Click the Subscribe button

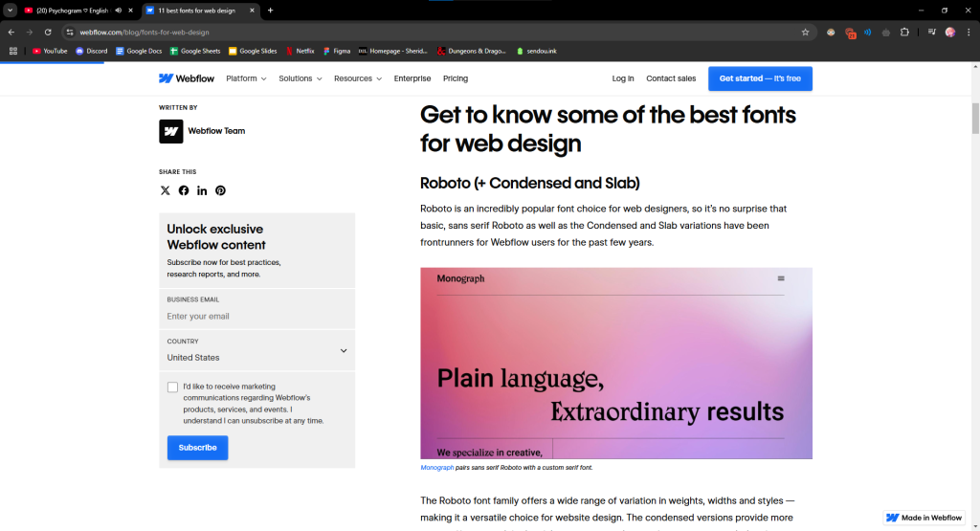click(197, 448)
